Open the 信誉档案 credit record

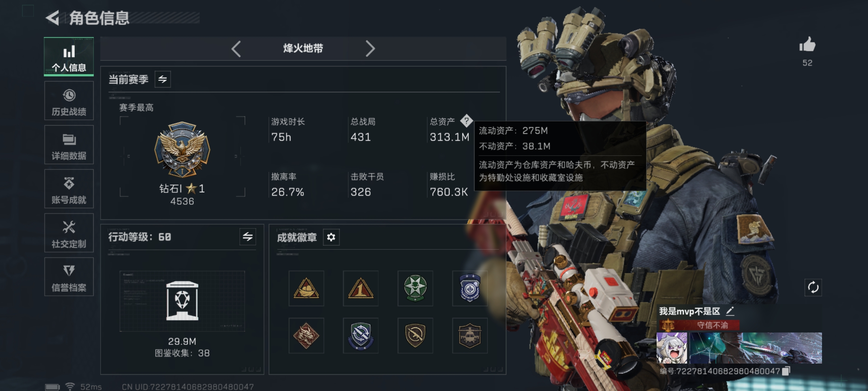click(69, 277)
